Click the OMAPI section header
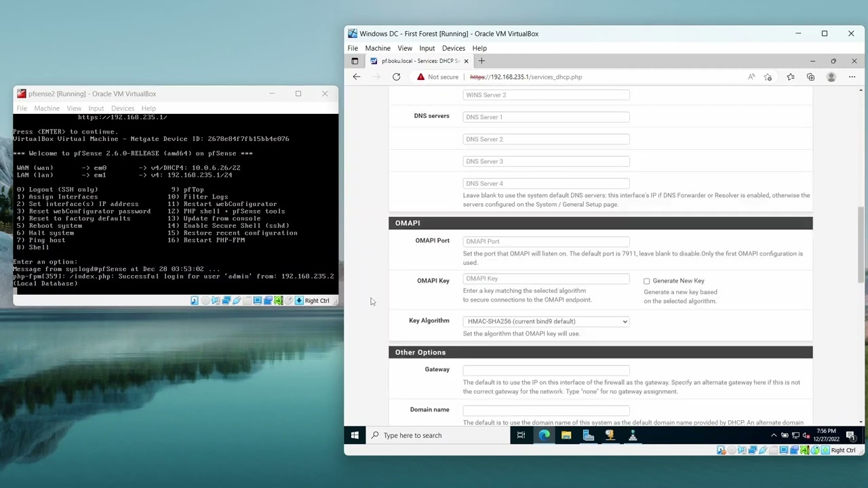Image resolution: width=868 pixels, height=488 pixels. click(x=600, y=223)
